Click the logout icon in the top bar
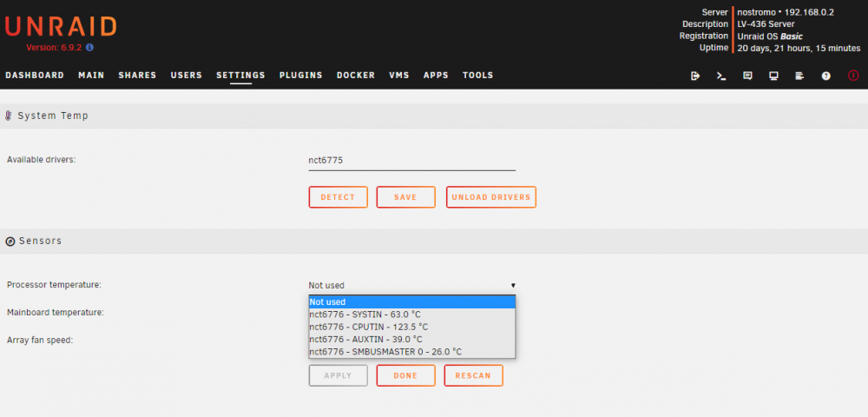The height and width of the screenshot is (417, 868). [x=695, y=76]
